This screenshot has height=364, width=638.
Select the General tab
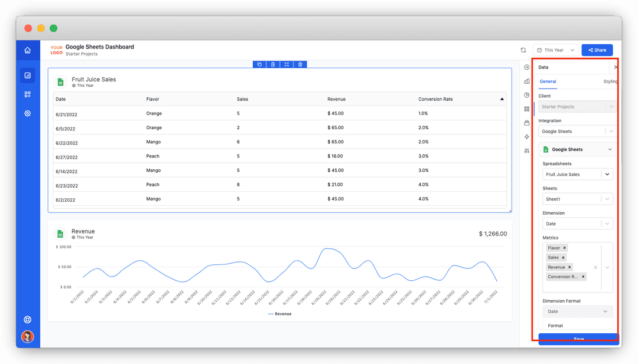(x=548, y=81)
